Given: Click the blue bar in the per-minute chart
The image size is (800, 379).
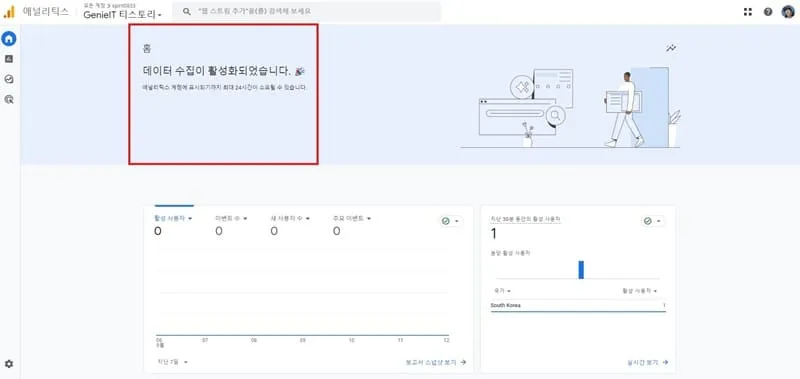Looking at the screenshot, I should coord(581,270).
